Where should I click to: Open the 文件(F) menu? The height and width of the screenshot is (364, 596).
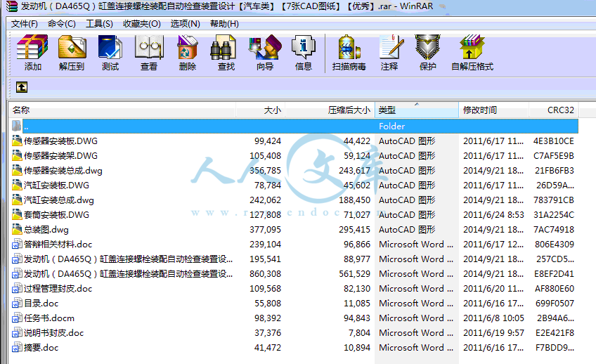(x=25, y=24)
